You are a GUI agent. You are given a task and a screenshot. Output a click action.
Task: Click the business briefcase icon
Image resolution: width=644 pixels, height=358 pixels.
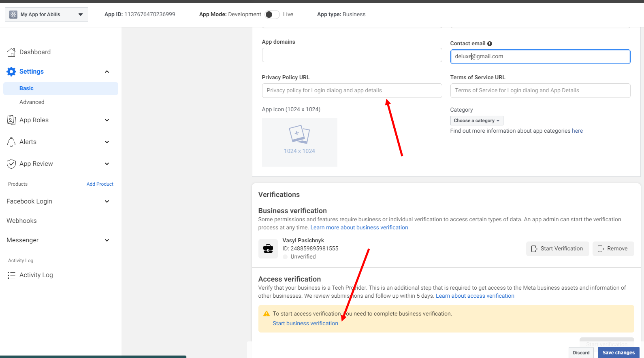[x=268, y=248]
